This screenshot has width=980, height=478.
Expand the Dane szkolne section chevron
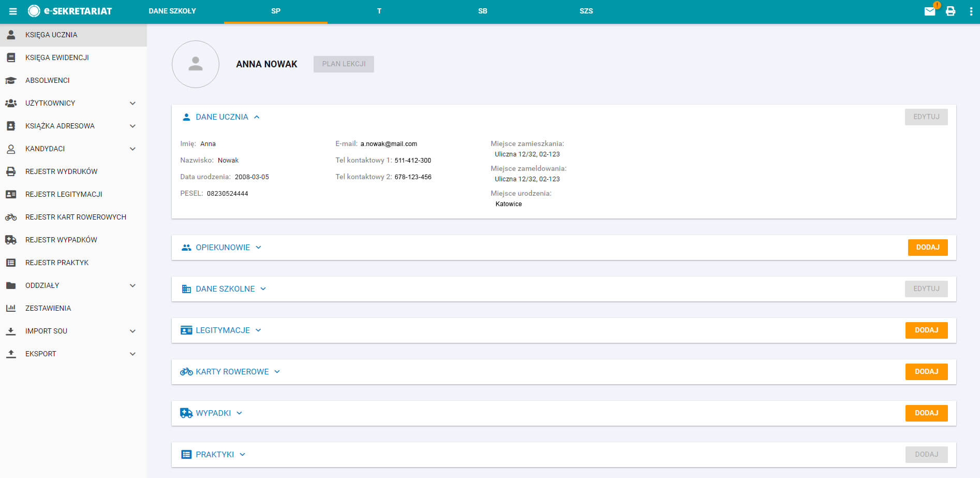(263, 289)
